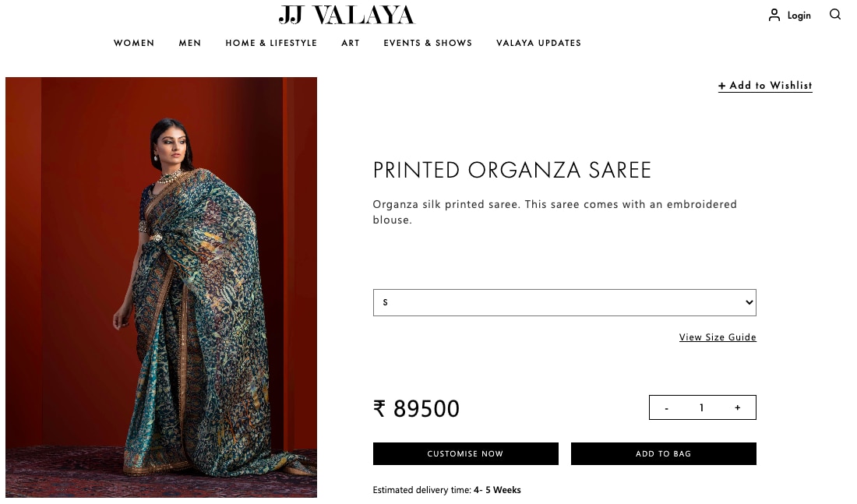857x504 pixels.
Task: Click the Login link
Action: [x=799, y=16]
